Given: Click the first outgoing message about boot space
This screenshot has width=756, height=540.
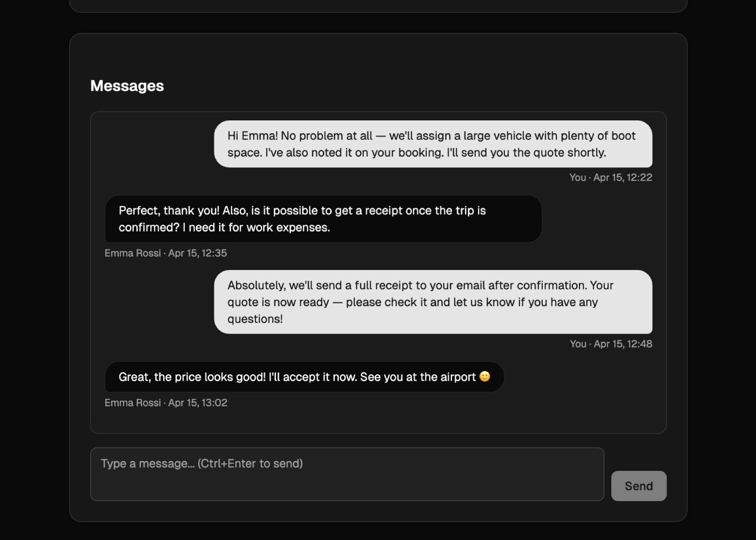Looking at the screenshot, I should pyautogui.click(x=434, y=144).
